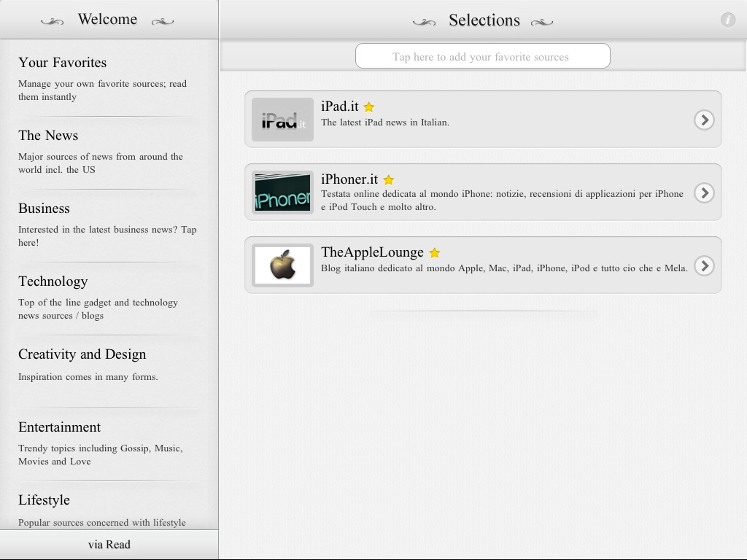Click 'Interested in the latest business news?' text

click(107, 236)
